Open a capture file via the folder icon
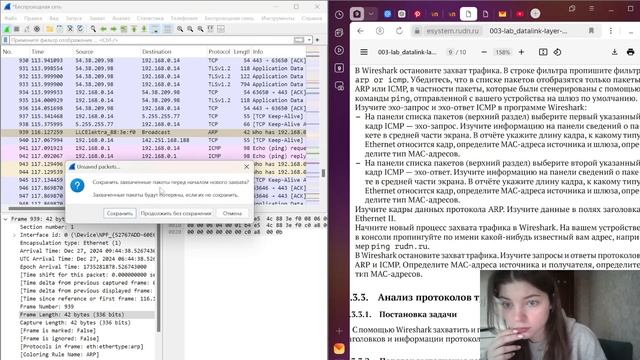640x360 pixels. pos(49,29)
